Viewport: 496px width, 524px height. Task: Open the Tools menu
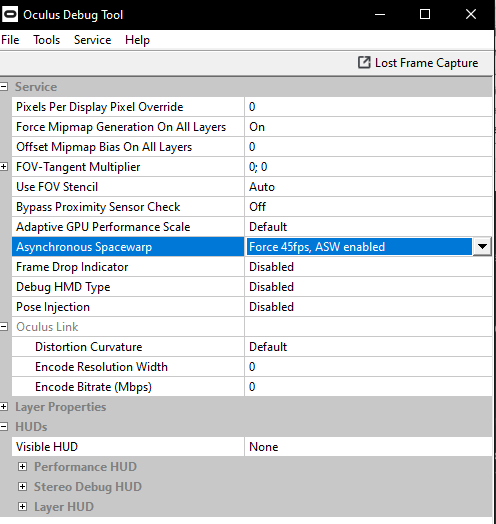tap(46, 40)
